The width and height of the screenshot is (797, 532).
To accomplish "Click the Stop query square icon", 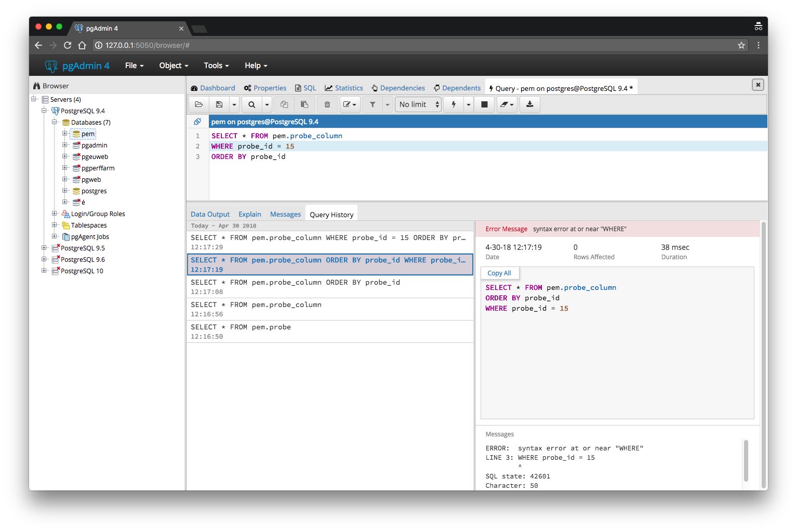I will pos(484,104).
